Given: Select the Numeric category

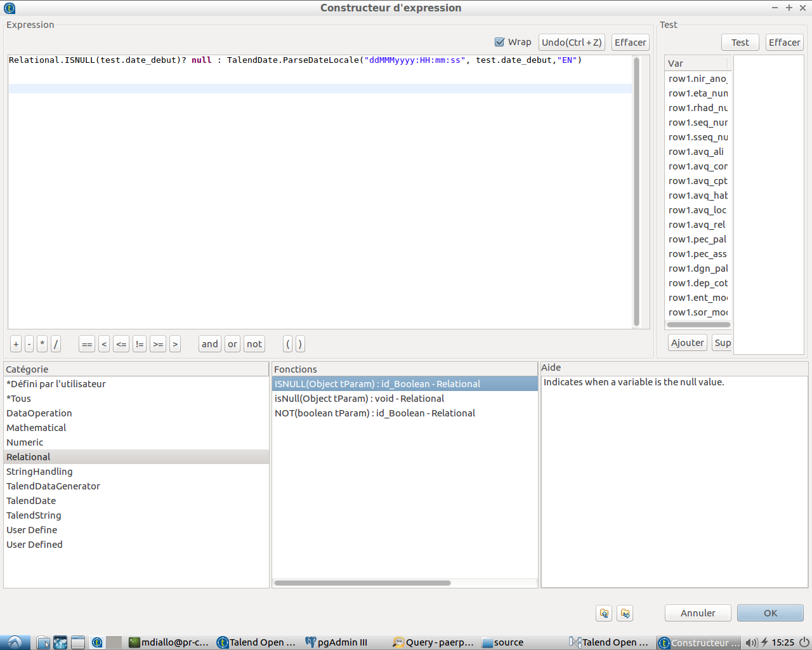Looking at the screenshot, I should 136,442.
